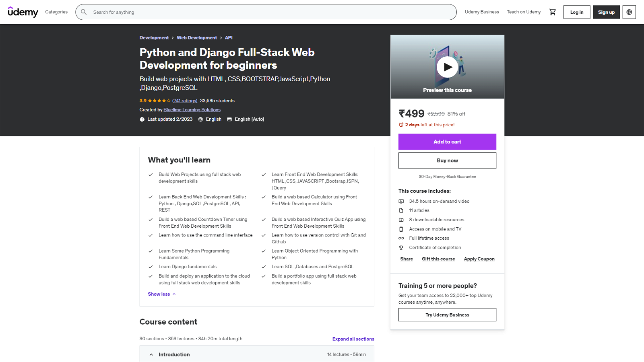
Task: Click the alarm clock price icon
Action: tap(401, 125)
